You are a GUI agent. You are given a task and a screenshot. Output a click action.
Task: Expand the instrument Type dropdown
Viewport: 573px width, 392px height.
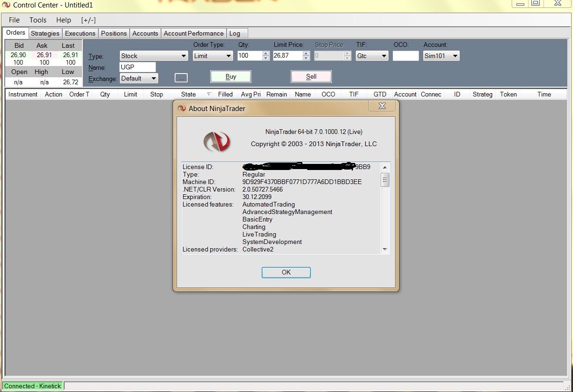pos(184,56)
